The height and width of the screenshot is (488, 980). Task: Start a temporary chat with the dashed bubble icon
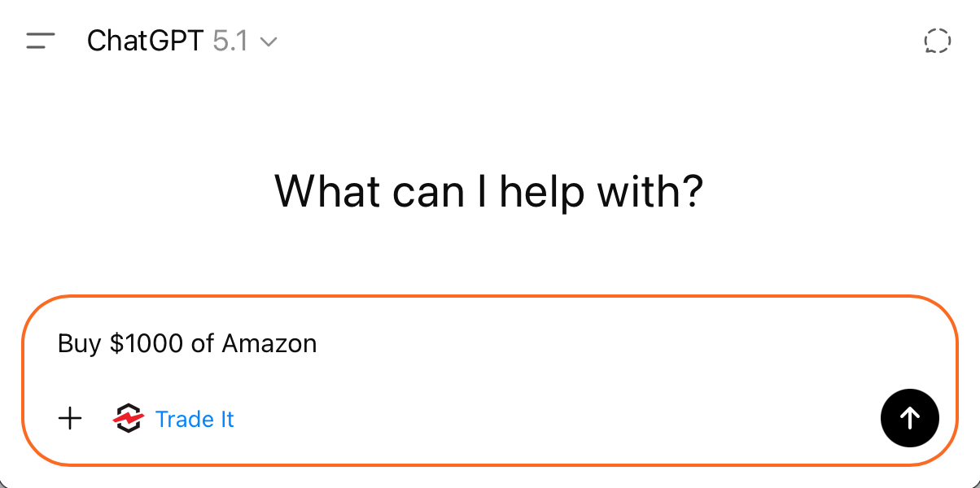[x=938, y=41]
